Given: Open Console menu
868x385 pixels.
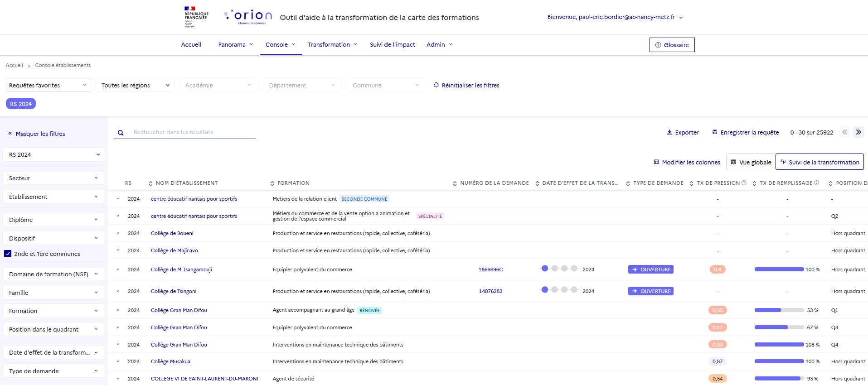Looking at the screenshot, I should [281, 44].
